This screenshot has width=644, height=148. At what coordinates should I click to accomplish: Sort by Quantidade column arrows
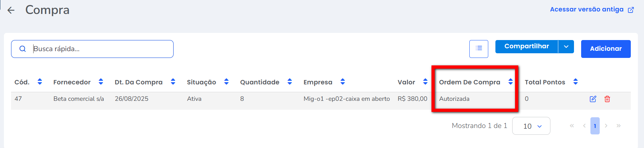tap(290, 82)
